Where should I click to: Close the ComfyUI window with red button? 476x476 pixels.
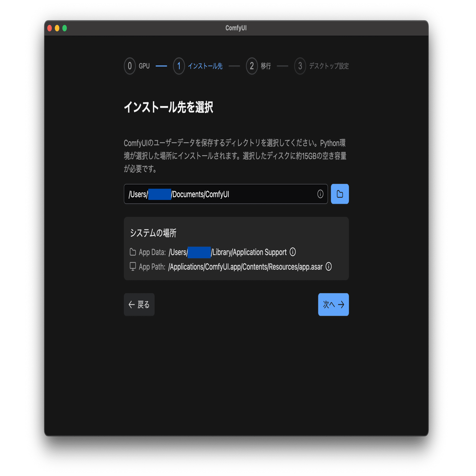pos(50,28)
